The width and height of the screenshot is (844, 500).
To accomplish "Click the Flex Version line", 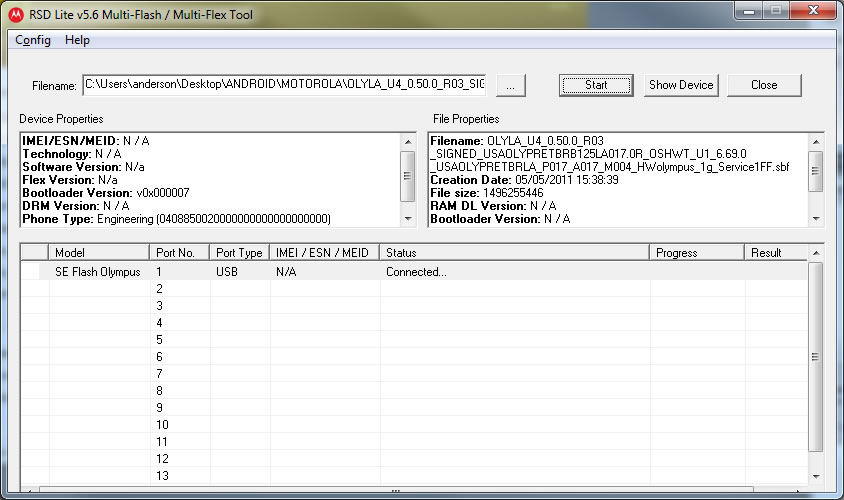I will click(69, 180).
